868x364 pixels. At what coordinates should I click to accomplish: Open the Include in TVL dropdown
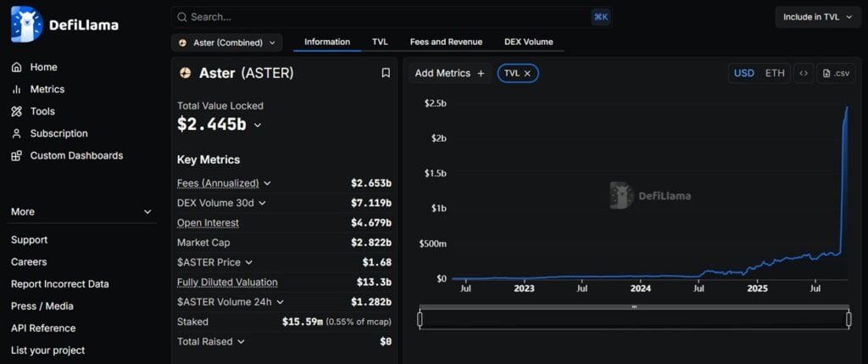pyautogui.click(x=817, y=17)
